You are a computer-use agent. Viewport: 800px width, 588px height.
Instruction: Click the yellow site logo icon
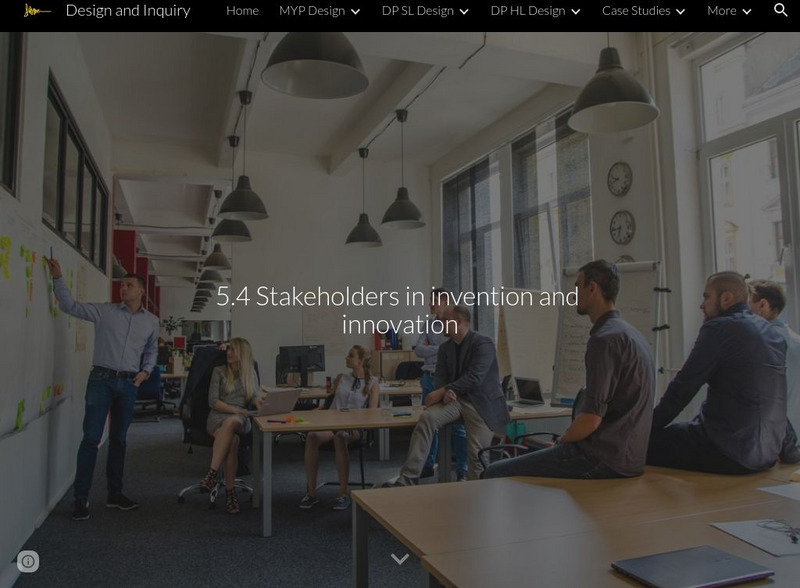point(37,11)
